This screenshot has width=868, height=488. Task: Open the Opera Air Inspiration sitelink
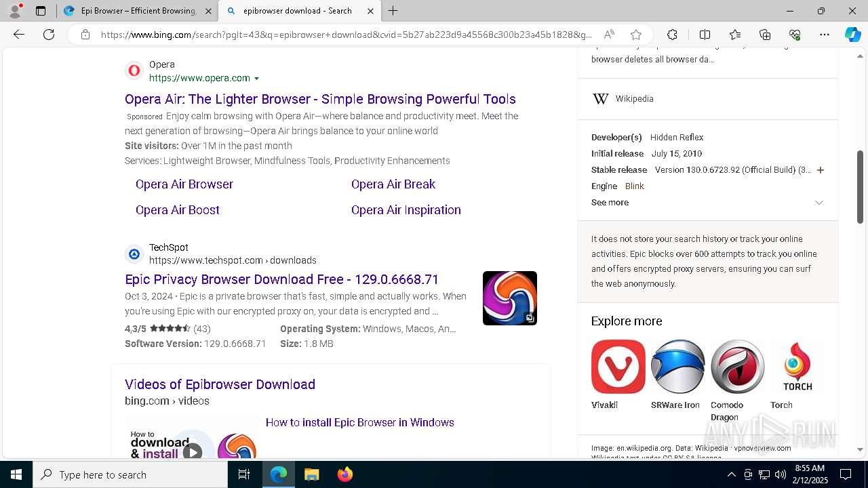click(x=406, y=210)
